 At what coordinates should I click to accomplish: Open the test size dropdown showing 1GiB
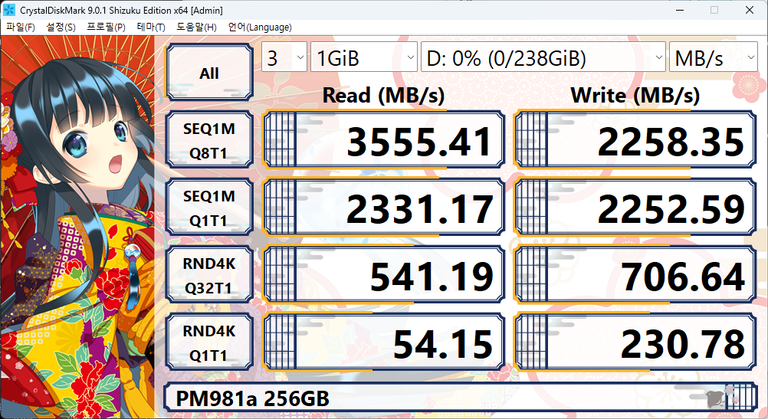[364, 58]
